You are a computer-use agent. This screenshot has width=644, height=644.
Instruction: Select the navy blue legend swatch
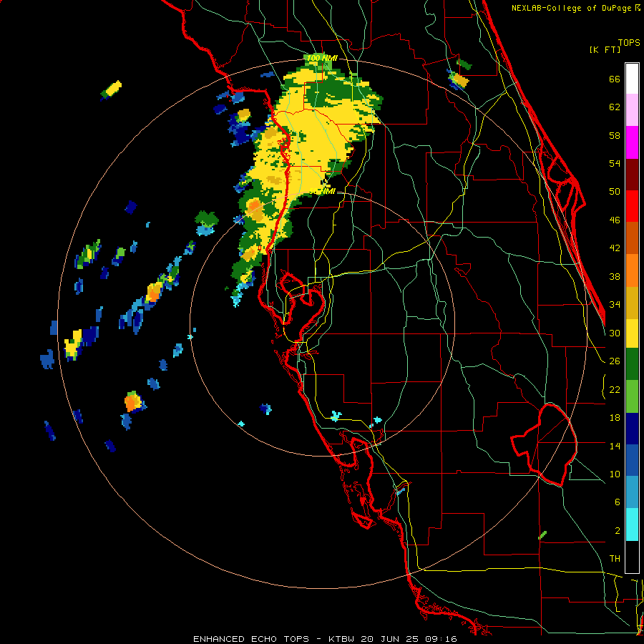pyautogui.click(x=632, y=429)
